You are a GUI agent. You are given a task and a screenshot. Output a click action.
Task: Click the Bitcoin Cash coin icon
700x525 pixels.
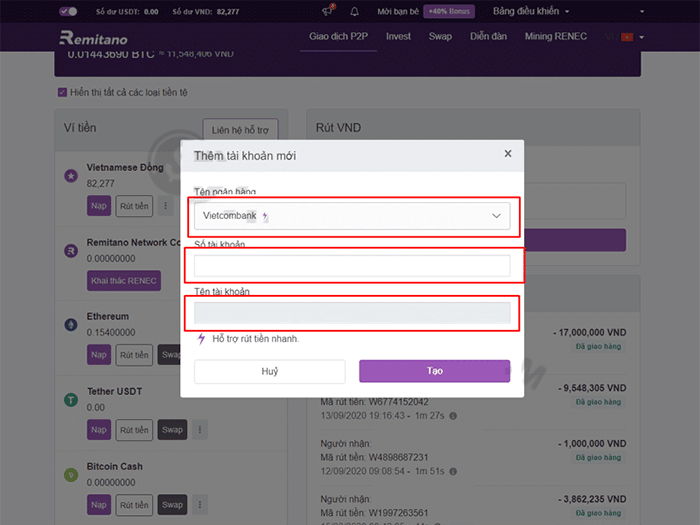click(x=71, y=475)
